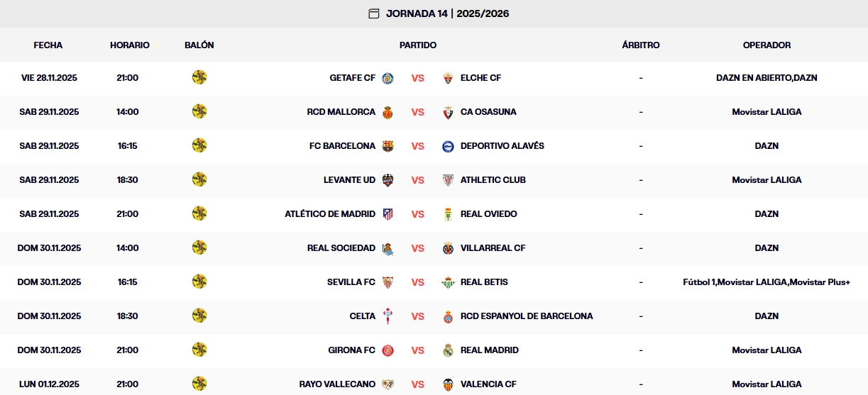Click the Valencia CF club crest

(x=447, y=384)
